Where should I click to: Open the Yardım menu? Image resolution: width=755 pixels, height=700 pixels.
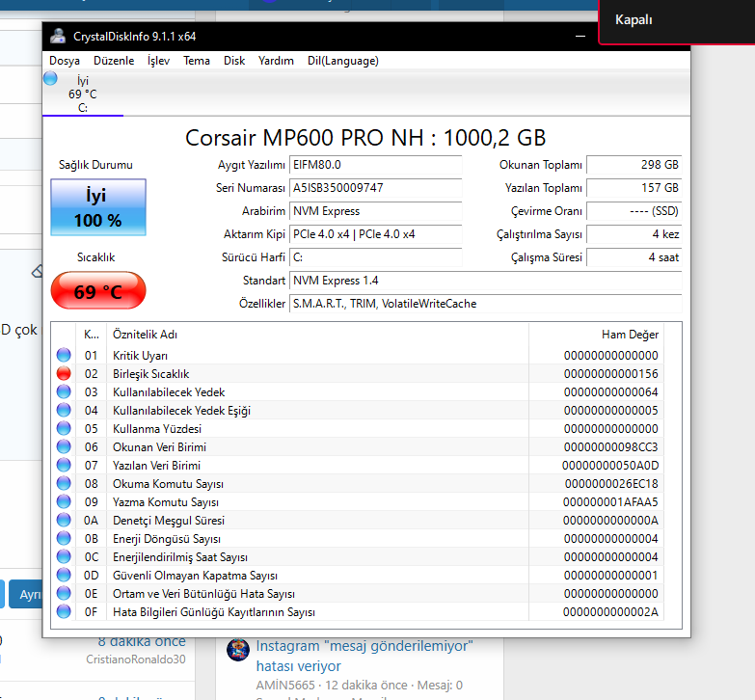(276, 61)
